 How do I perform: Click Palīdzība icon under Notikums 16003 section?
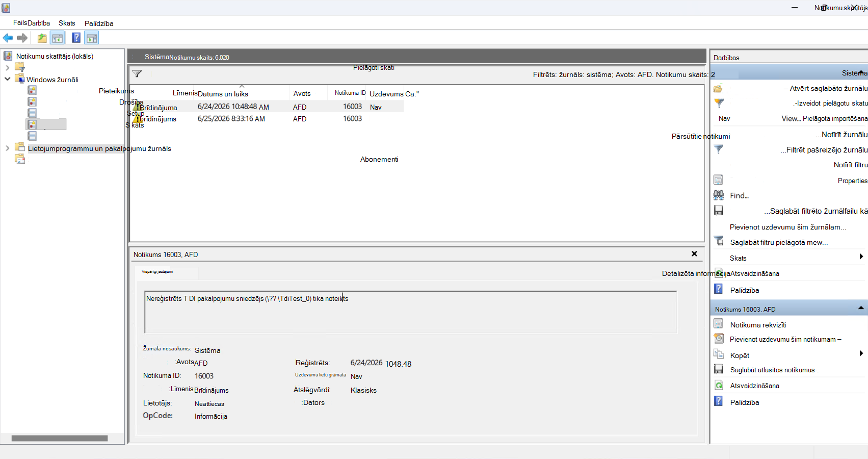click(719, 401)
